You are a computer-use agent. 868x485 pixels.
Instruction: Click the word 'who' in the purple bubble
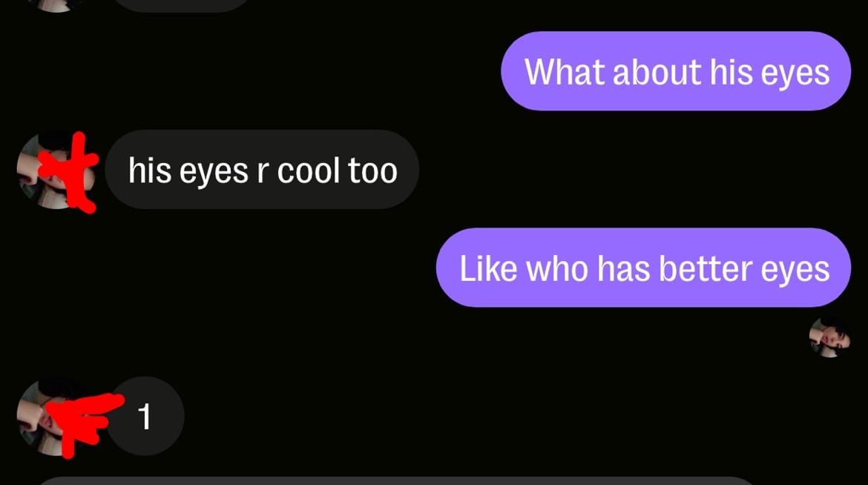pos(557,268)
